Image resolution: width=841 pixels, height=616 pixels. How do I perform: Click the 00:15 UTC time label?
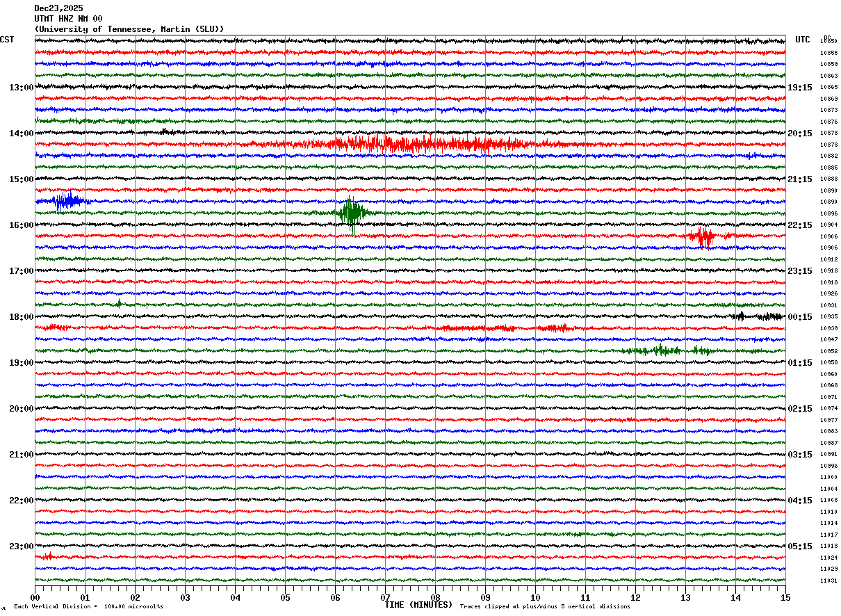click(800, 317)
